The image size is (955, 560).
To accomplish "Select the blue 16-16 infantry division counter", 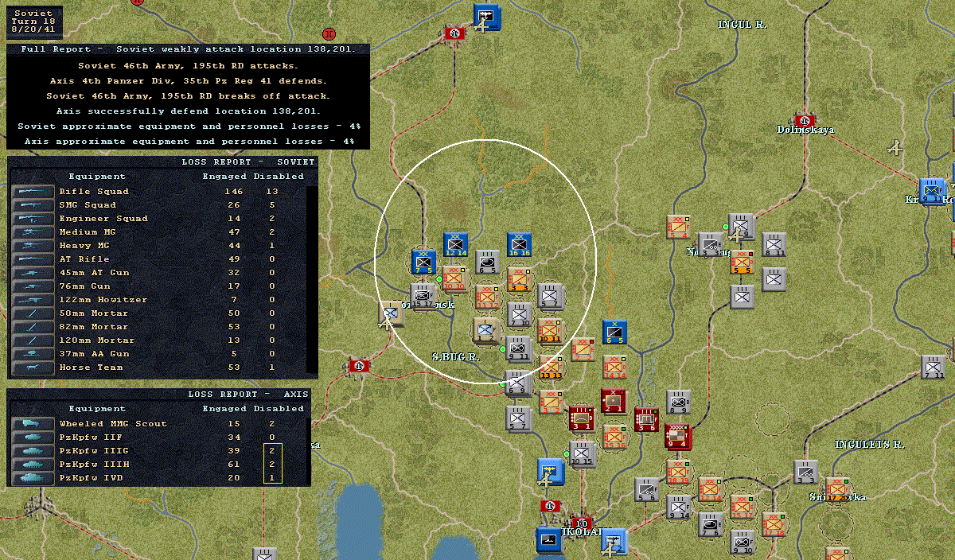I will click(x=519, y=245).
